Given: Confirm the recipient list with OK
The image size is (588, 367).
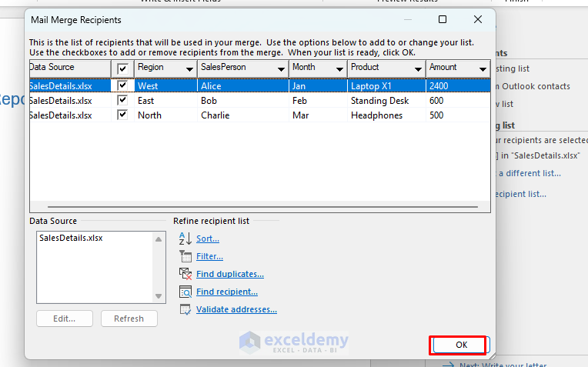Looking at the screenshot, I should pos(461,345).
